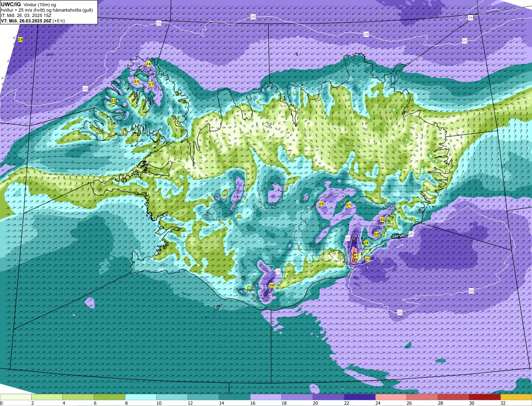Select the legend scale number '2'
Viewport: 532px width, 406px height.
32,403
